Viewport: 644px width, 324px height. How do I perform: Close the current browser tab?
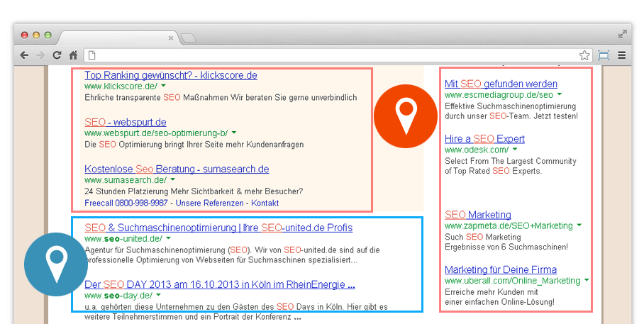170,38
